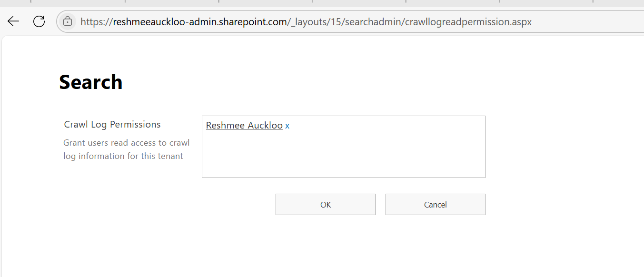Confirm permissions with the OK button
Image resolution: width=644 pixels, height=277 pixels.
point(325,205)
